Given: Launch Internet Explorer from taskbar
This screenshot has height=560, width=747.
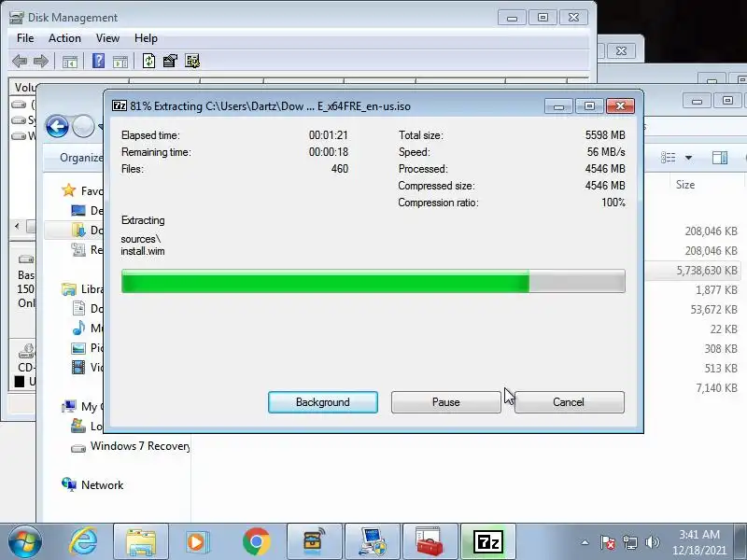Looking at the screenshot, I should click(x=83, y=542).
